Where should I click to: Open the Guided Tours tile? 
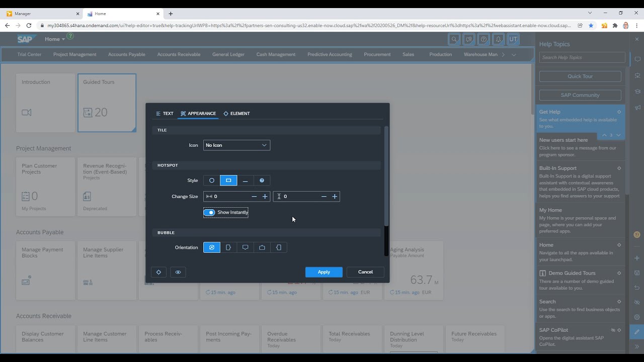[107, 103]
